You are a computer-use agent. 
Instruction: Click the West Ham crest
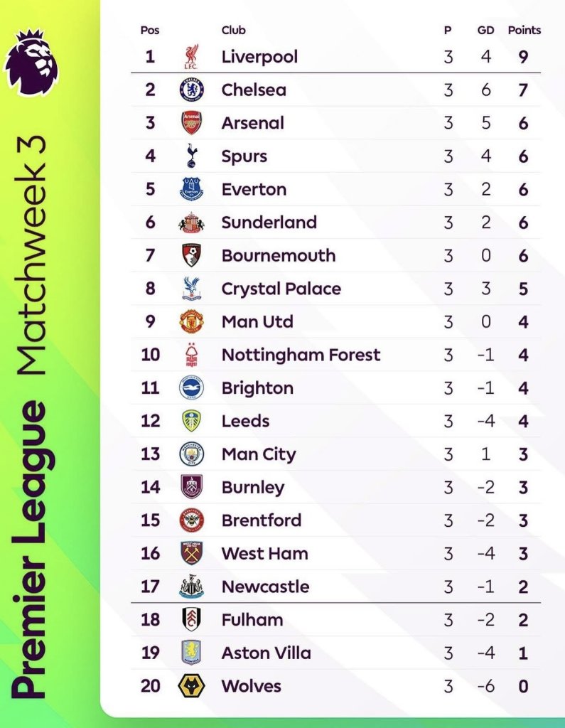[x=191, y=553]
